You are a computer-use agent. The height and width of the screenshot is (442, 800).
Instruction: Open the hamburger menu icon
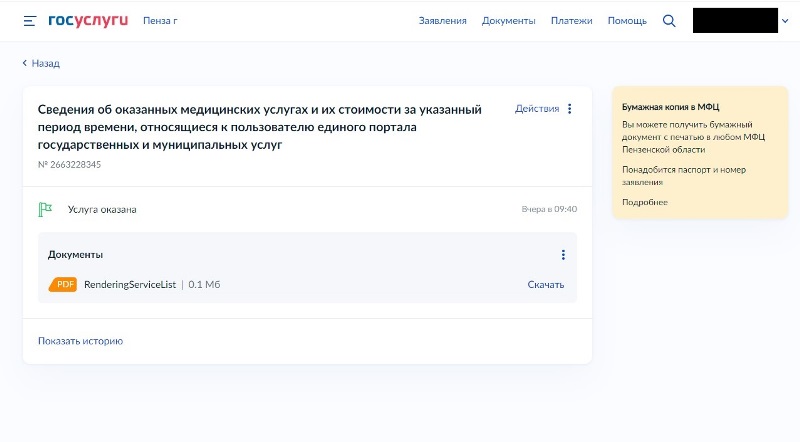(x=30, y=21)
